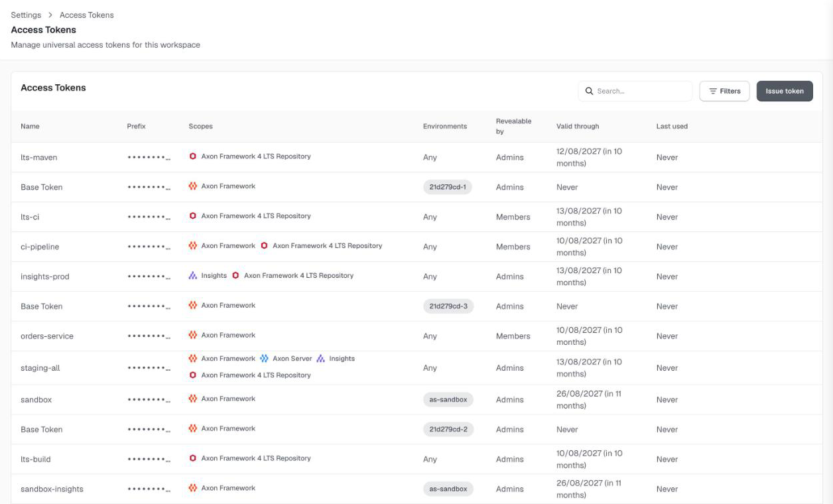Select the sandbox-insights token name

click(x=52, y=489)
